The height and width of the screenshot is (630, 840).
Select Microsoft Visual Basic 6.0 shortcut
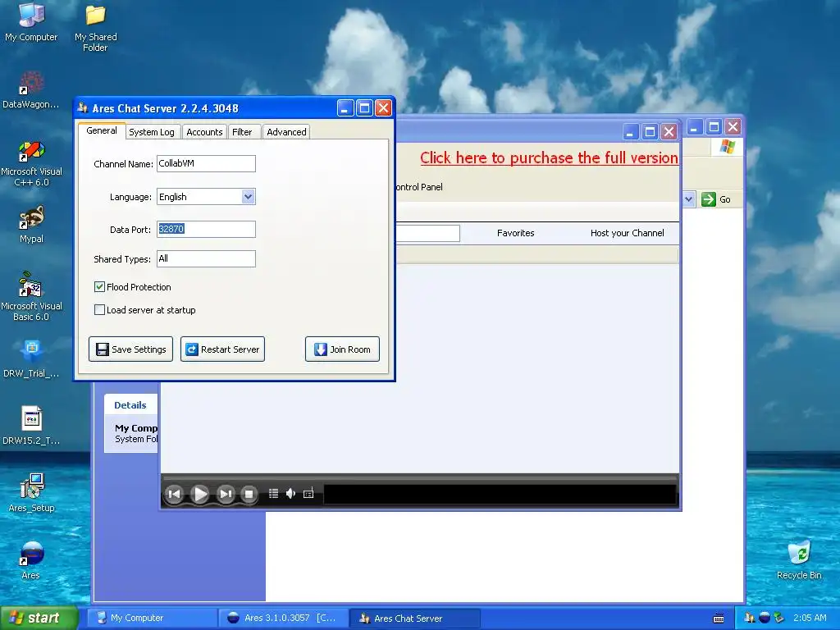[x=31, y=296]
